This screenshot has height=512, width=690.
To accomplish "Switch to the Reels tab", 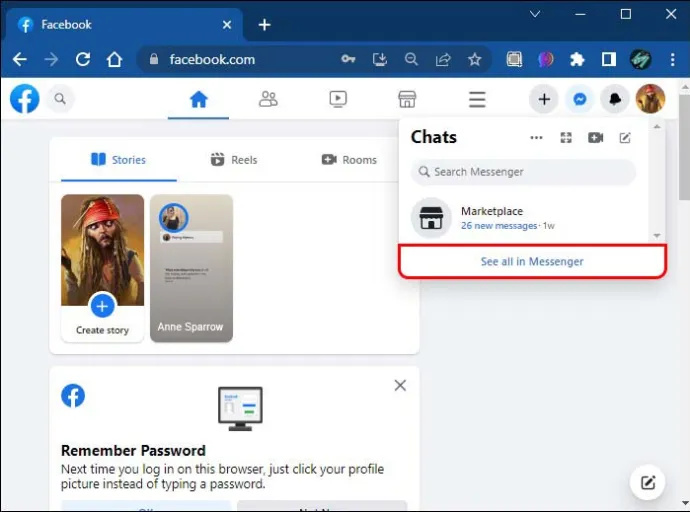I will [234, 160].
